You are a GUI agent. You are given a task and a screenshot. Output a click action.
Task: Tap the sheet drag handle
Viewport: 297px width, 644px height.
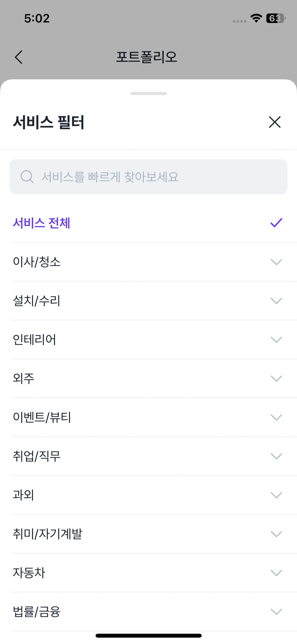coord(149,94)
